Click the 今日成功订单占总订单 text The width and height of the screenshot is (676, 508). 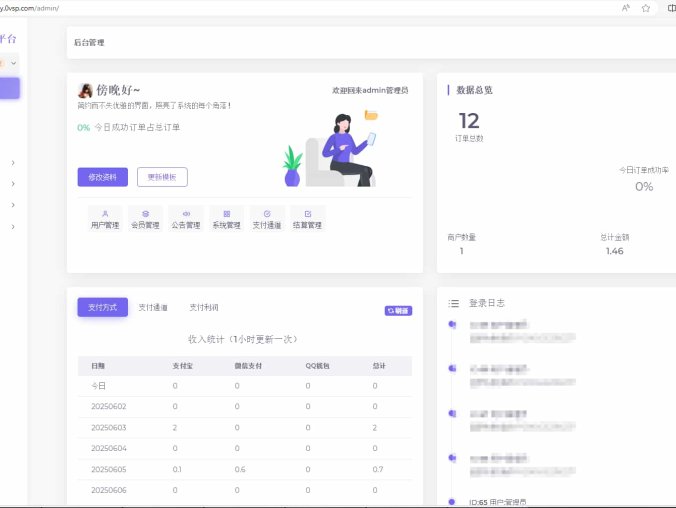(x=137, y=127)
